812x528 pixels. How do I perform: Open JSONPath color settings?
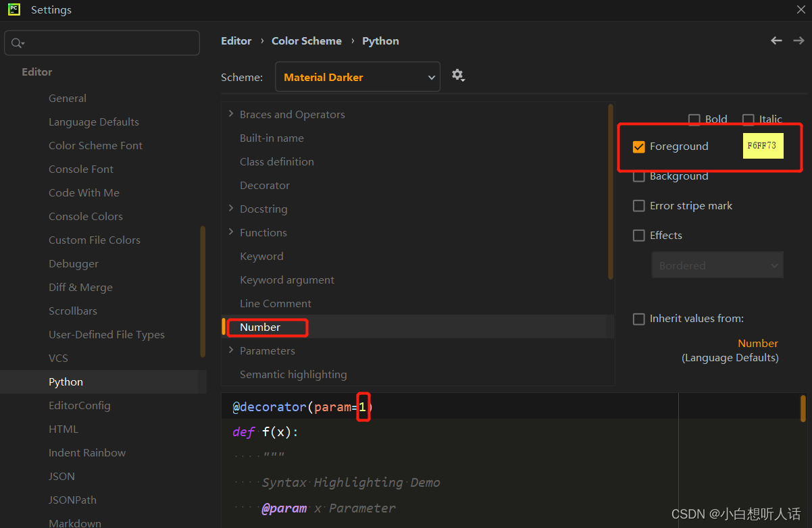pos(72,500)
